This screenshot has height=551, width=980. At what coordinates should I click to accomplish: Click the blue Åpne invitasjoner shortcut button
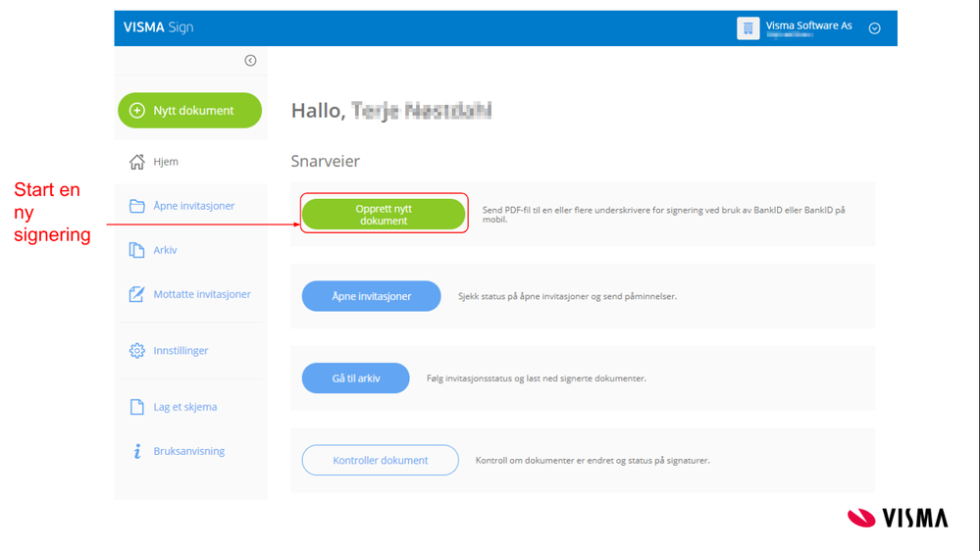371,296
